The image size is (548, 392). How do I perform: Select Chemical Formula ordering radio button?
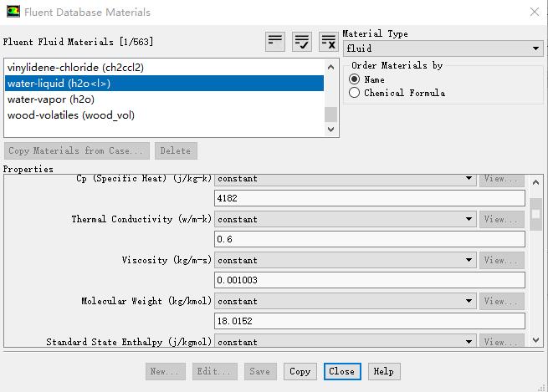(354, 93)
